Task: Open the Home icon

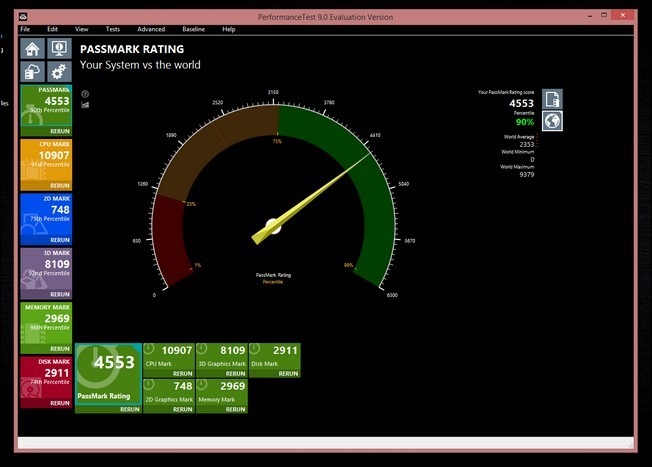Action: coord(32,49)
